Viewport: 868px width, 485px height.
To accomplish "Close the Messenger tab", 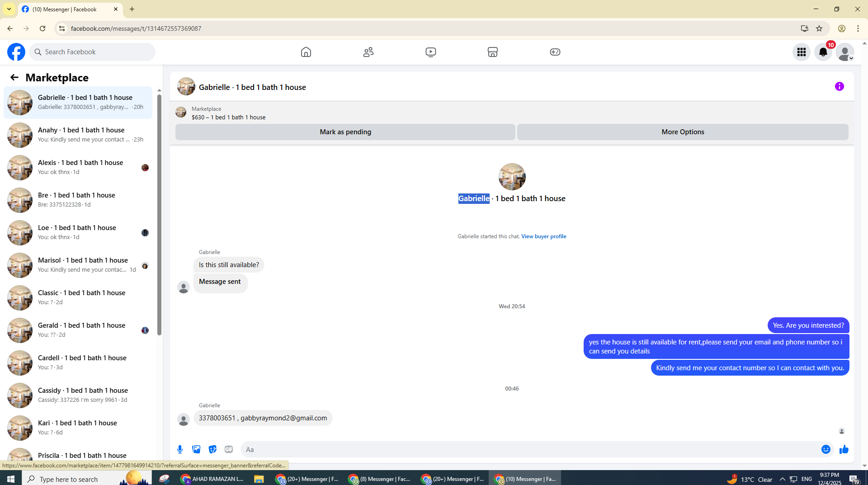I will pyautogui.click(x=116, y=9).
